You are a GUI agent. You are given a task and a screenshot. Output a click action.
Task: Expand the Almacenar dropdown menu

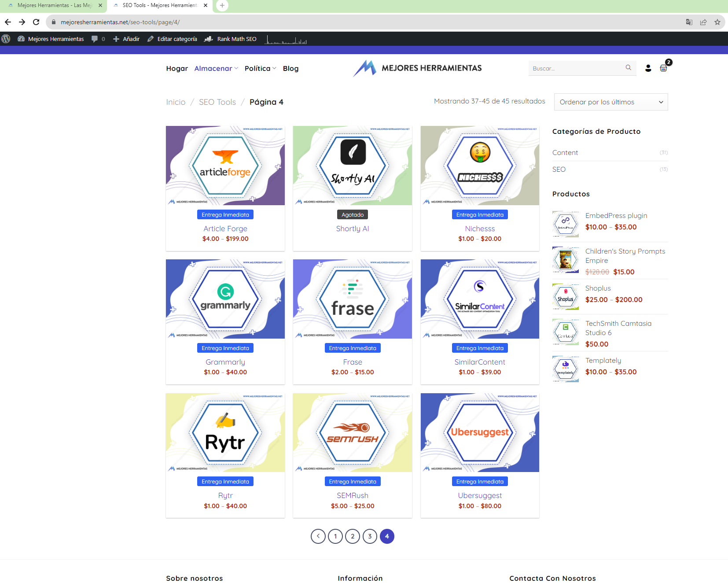click(x=216, y=68)
